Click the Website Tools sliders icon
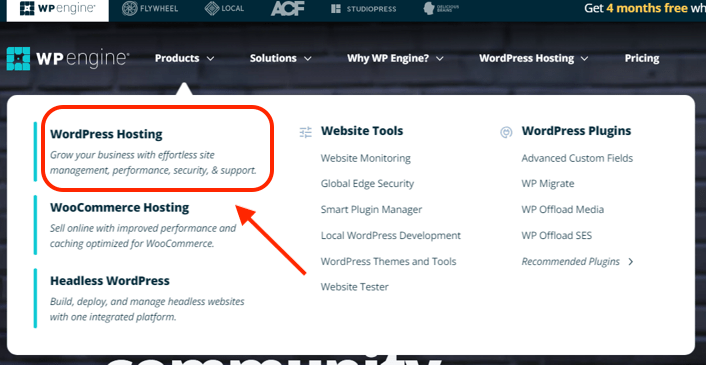Viewport: 706px width, 365px height. pos(305,132)
